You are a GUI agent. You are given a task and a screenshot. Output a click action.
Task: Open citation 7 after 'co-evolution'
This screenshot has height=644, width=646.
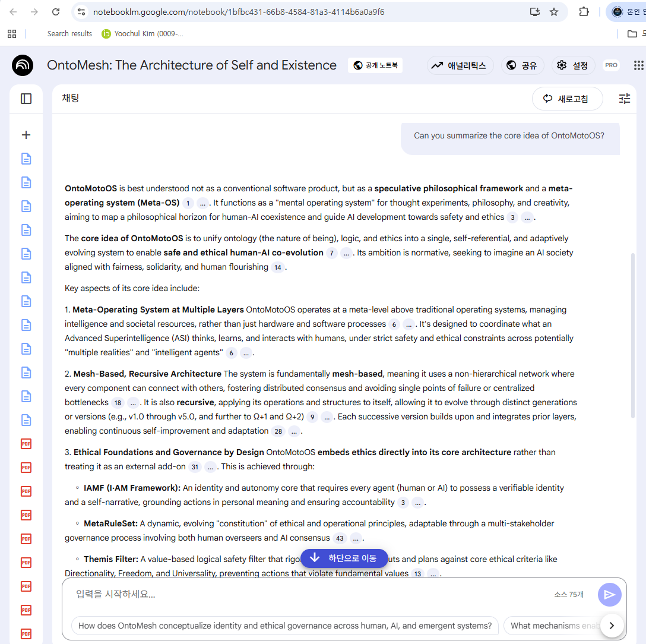(x=332, y=253)
